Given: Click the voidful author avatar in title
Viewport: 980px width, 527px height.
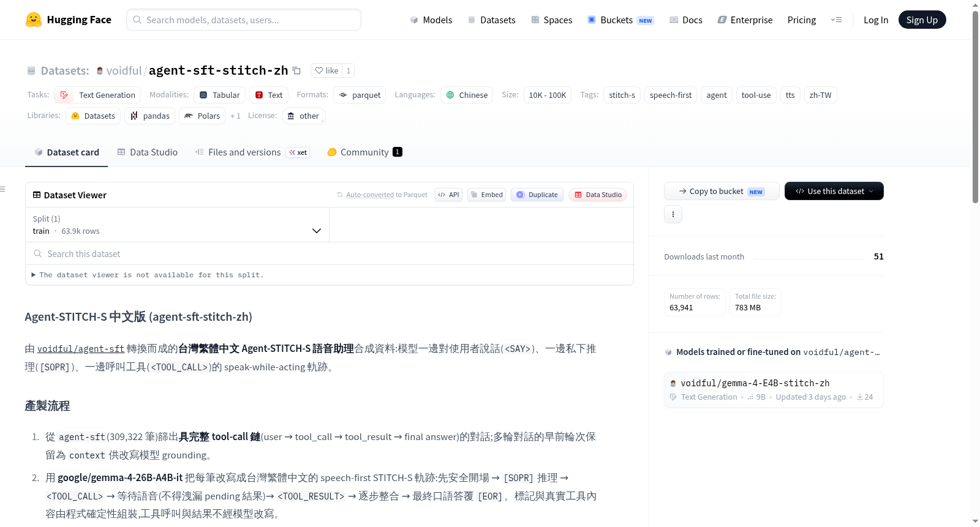Looking at the screenshot, I should pos(100,70).
